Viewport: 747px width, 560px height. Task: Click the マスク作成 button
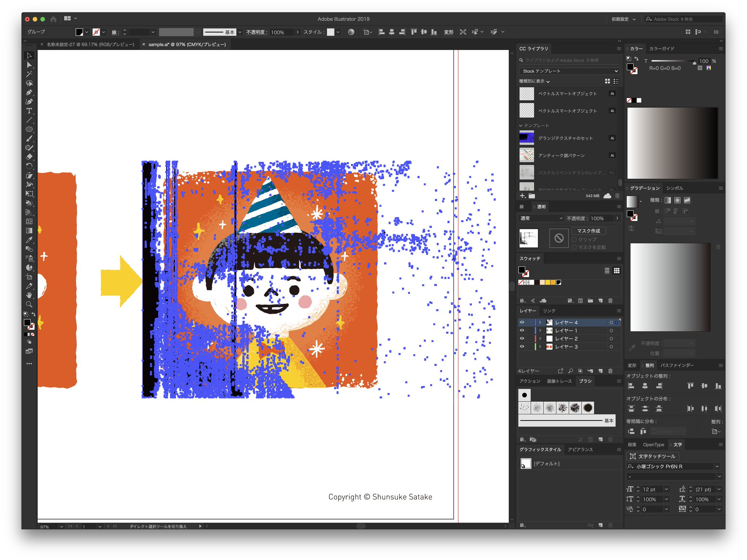[x=588, y=231]
